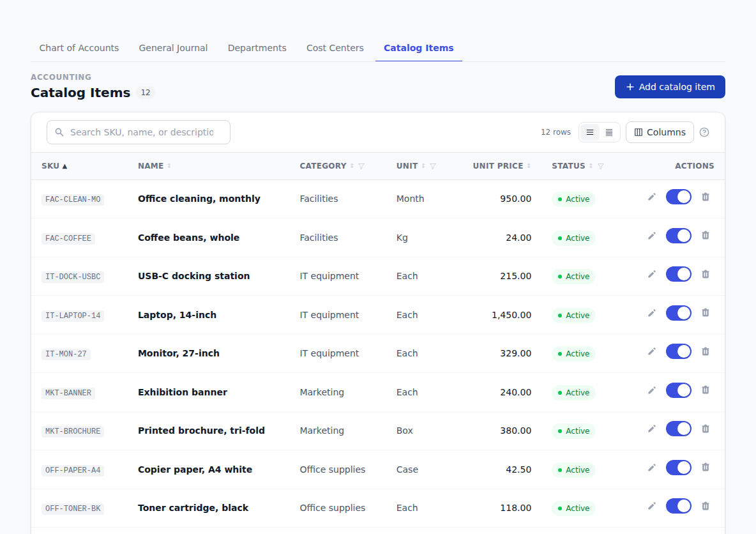The image size is (756, 534).
Task: Click the Active status badge for Exhibition banner
Action: pos(573,393)
